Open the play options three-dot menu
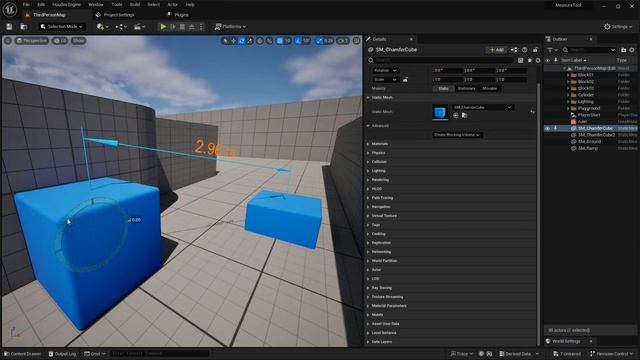The height and width of the screenshot is (360, 640). coord(201,27)
